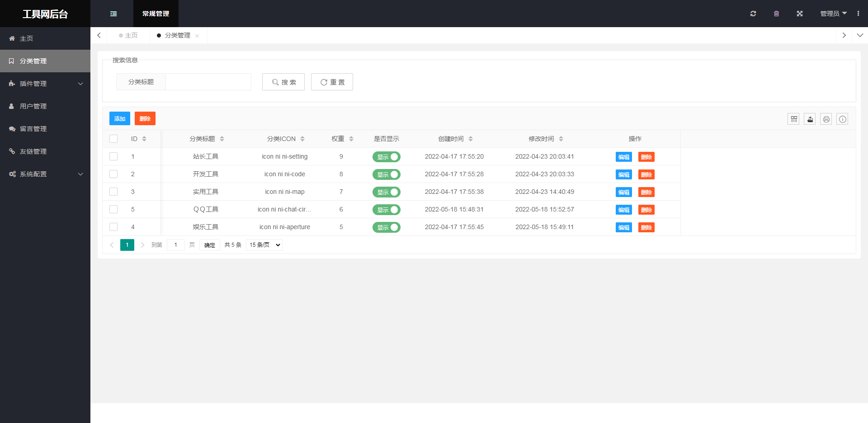Click the blue 添加 button
The height and width of the screenshot is (423, 868).
coord(119,118)
